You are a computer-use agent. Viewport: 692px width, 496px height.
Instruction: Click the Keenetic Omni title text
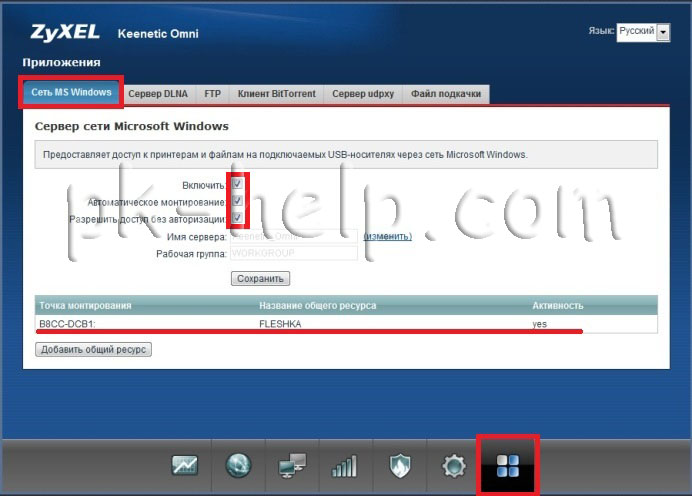tap(158, 34)
